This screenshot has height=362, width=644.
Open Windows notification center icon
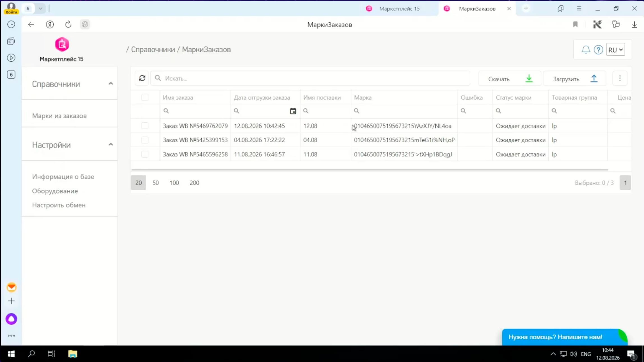631,354
